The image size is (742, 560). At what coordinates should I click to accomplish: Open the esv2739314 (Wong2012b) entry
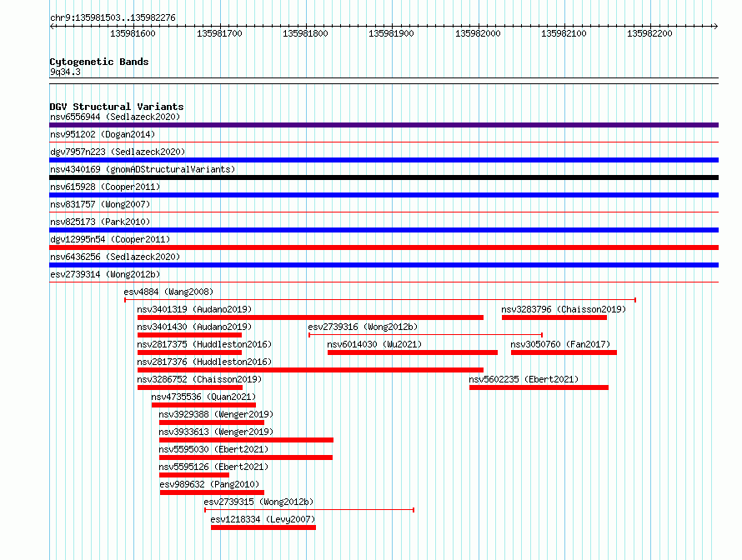[105, 274]
